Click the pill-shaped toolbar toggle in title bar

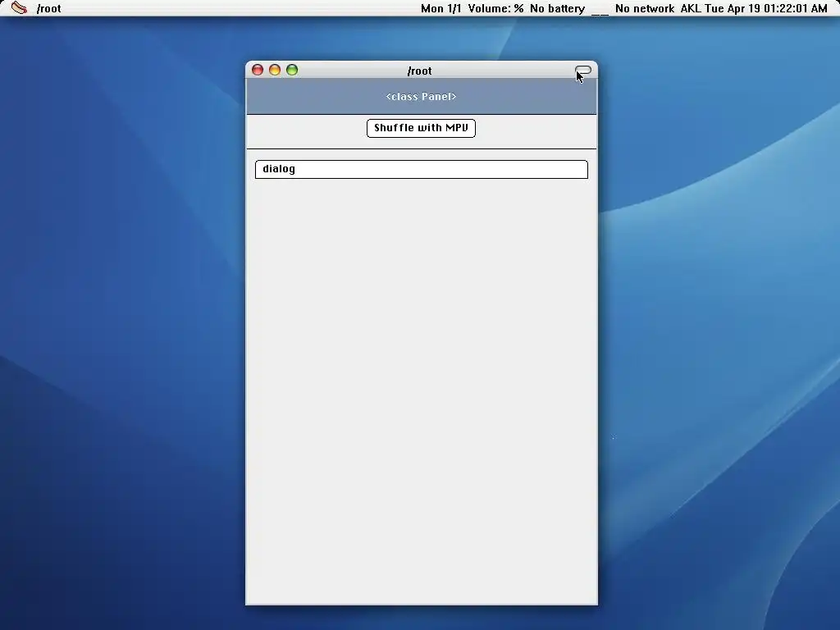tap(583, 71)
